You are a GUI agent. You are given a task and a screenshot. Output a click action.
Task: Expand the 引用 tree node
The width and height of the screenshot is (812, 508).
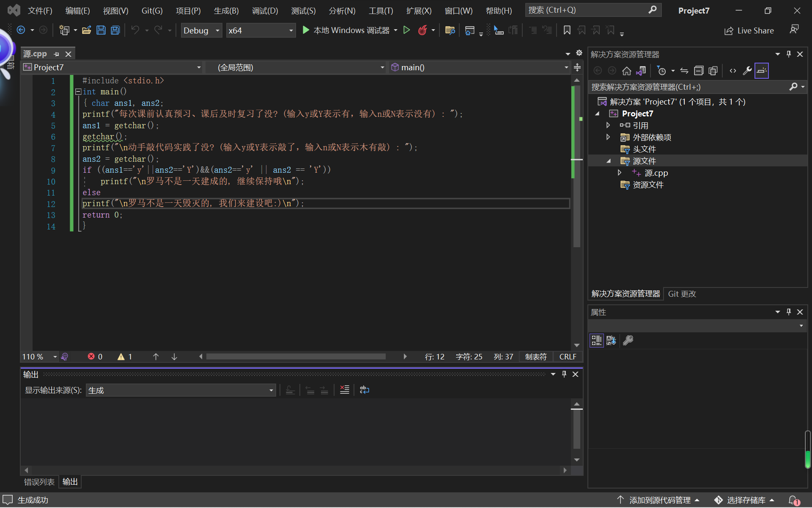[x=608, y=125]
